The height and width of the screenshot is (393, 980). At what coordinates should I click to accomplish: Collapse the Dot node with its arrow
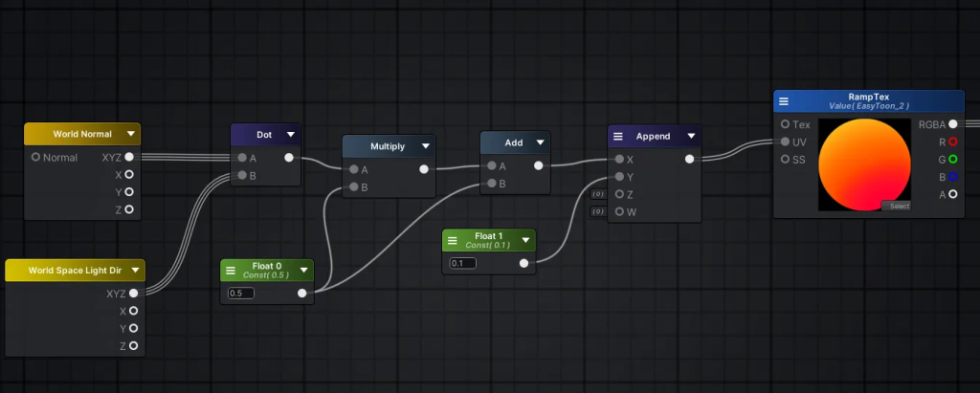(x=291, y=135)
